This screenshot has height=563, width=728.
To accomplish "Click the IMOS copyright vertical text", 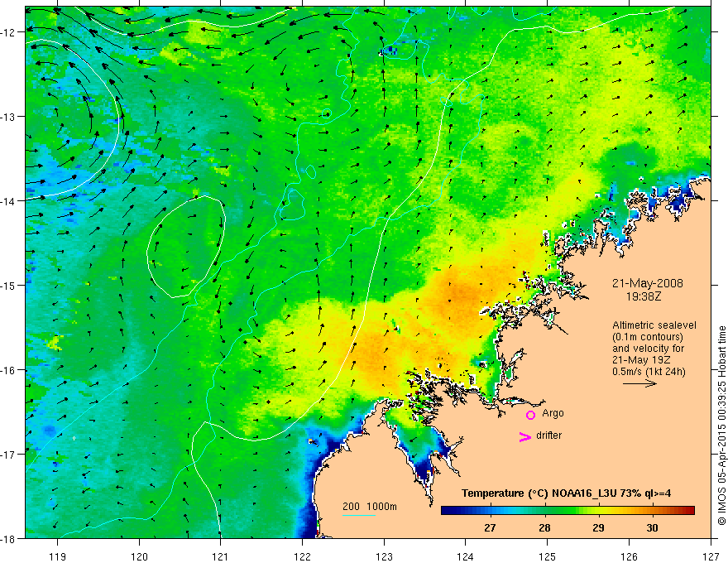I will click(x=721, y=426).
